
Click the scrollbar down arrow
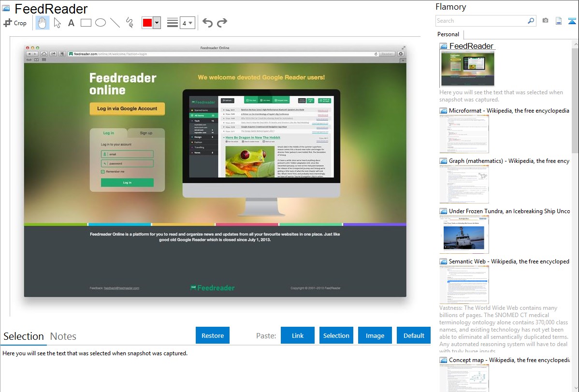point(575,388)
